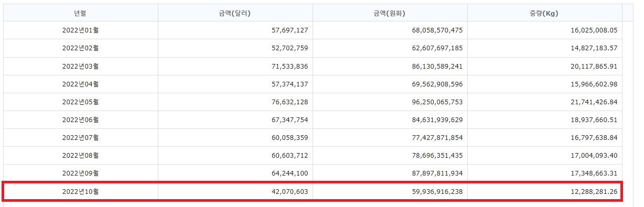
Task: Click dollar amount 60,603,712
Action: coord(290,155)
